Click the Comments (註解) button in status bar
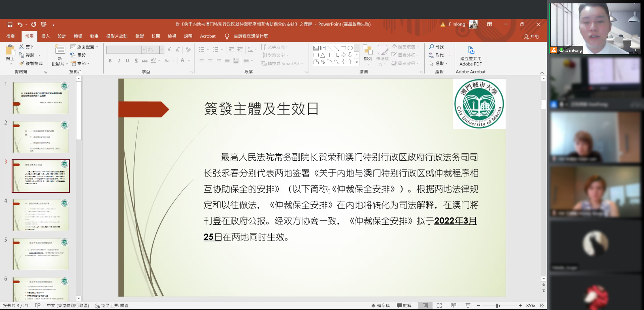The height and width of the screenshot is (310, 644). coord(404,306)
